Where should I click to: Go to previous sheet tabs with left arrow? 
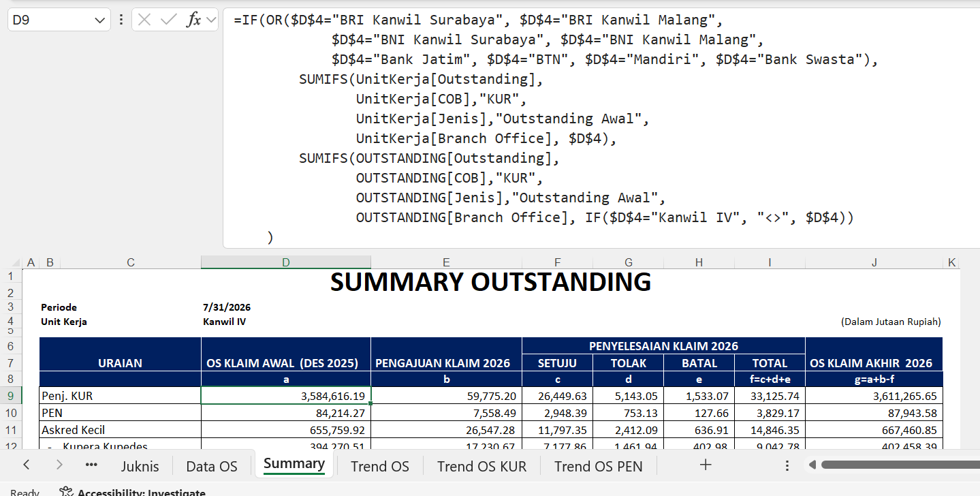coord(27,465)
